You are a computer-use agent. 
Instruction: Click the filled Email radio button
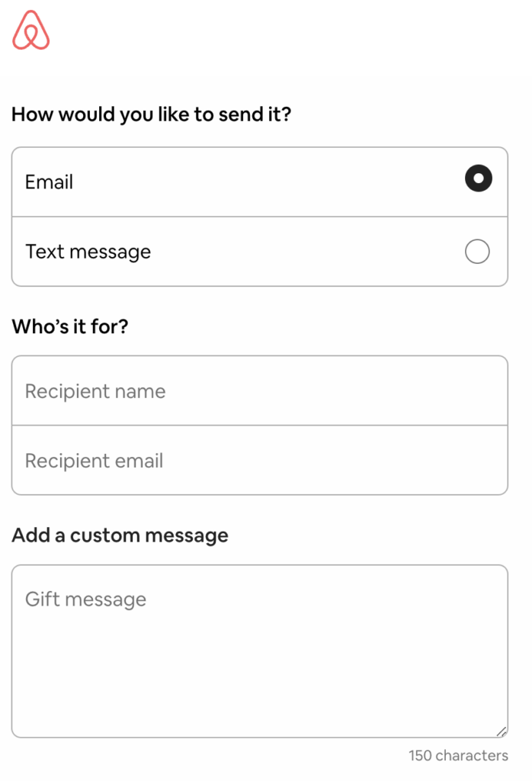477,177
